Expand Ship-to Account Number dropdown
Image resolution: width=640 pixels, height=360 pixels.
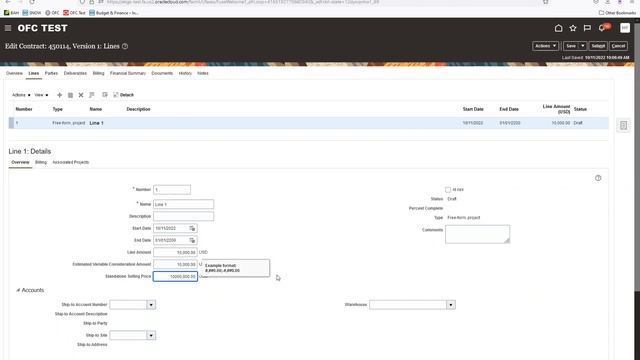(x=151, y=305)
